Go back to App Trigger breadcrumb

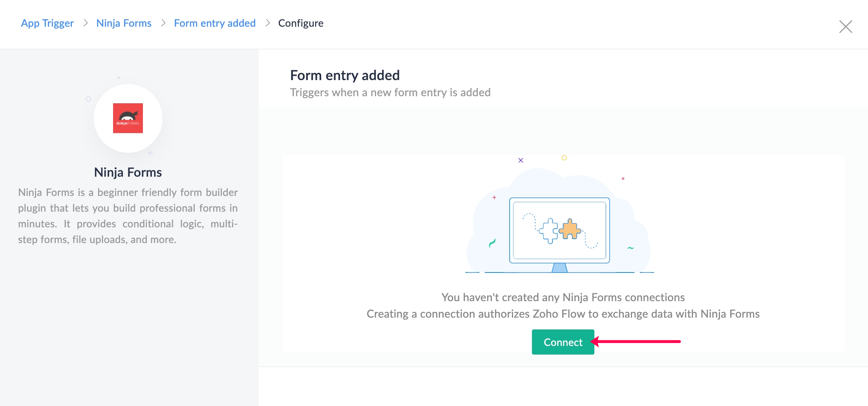(47, 23)
